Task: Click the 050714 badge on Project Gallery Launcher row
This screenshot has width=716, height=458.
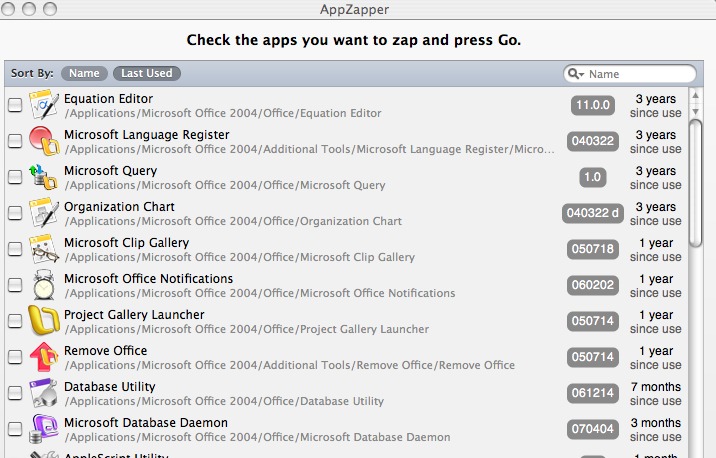Action: (592, 321)
